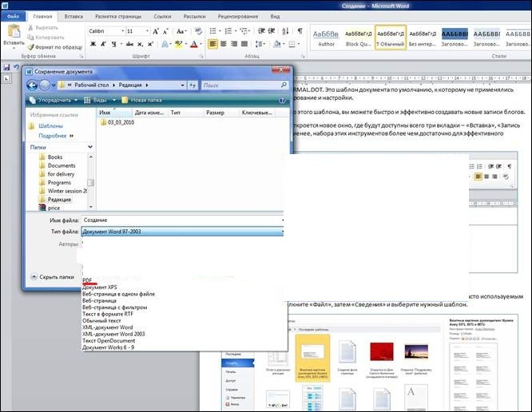Open the address bar history dropdown arrow
The image size is (532, 412).
(x=183, y=85)
